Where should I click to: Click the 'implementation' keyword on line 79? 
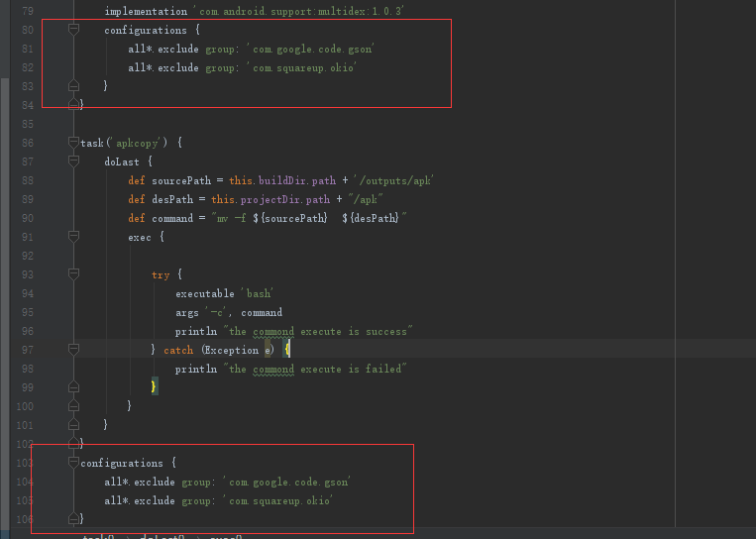(x=146, y=11)
